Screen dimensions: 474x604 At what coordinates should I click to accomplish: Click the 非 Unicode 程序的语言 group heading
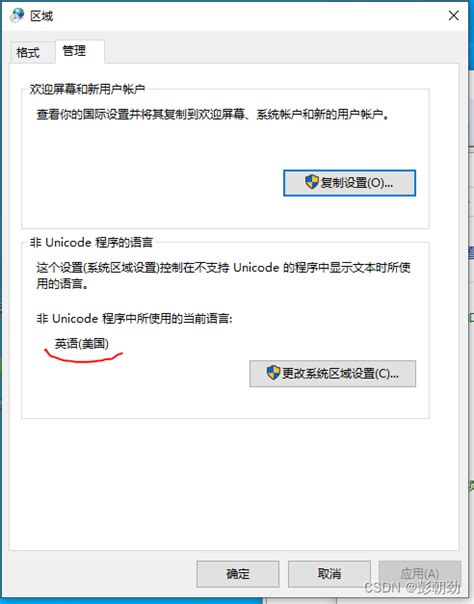(91, 242)
